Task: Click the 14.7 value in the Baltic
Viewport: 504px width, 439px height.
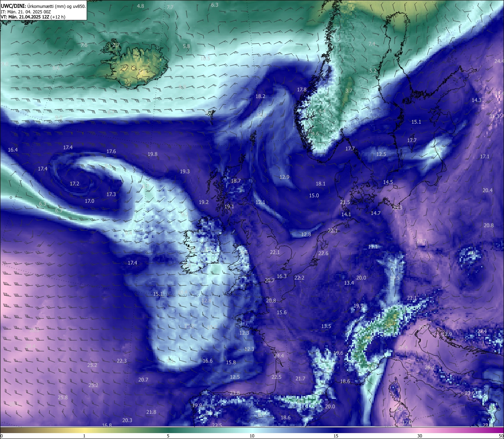Action: click(376, 213)
